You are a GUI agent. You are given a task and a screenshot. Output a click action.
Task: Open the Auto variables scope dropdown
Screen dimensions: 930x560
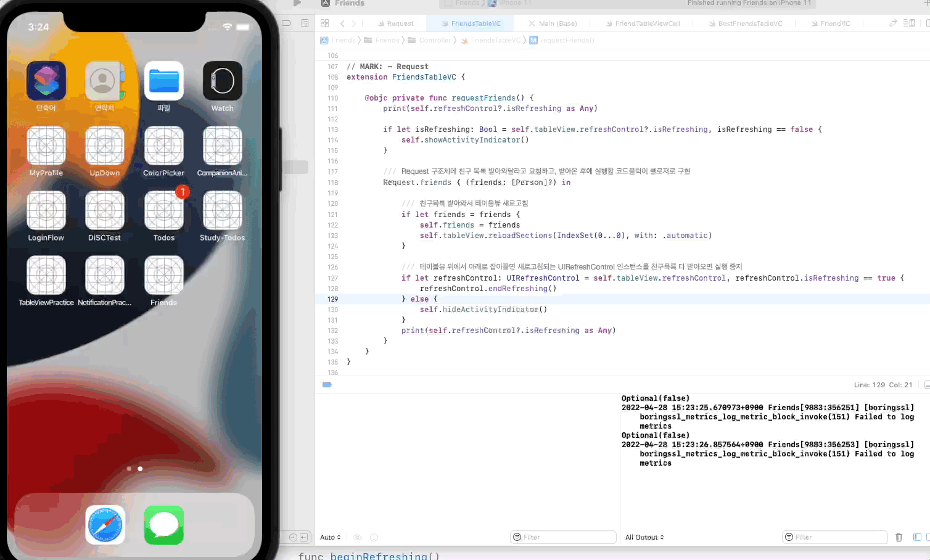tap(331, 537)
